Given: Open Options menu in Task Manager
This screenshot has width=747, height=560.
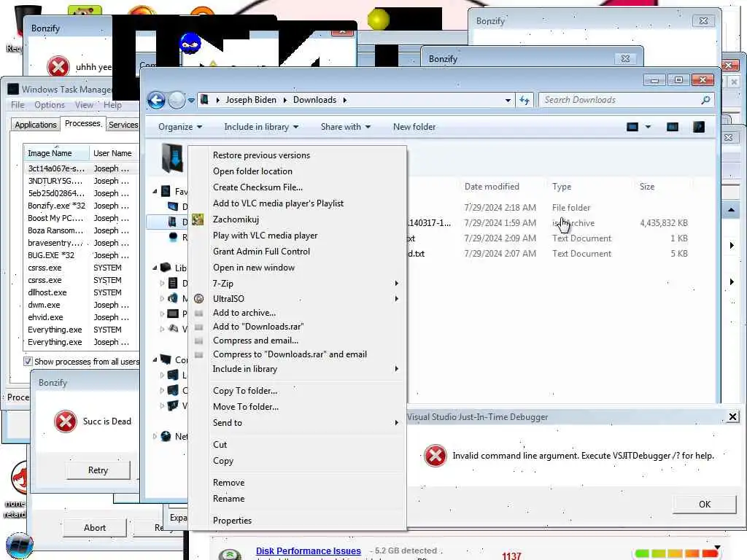Looking at the screenshot, I should coord(50,105).
